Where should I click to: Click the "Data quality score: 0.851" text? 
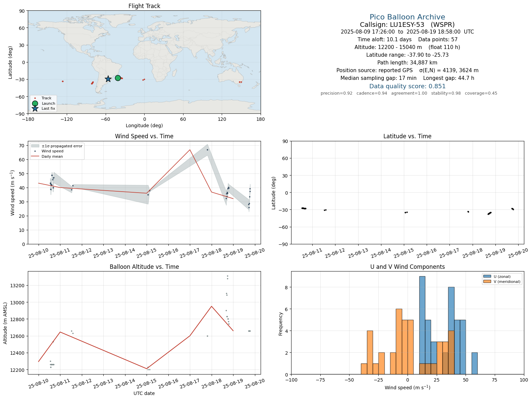(x=407, y=86)
